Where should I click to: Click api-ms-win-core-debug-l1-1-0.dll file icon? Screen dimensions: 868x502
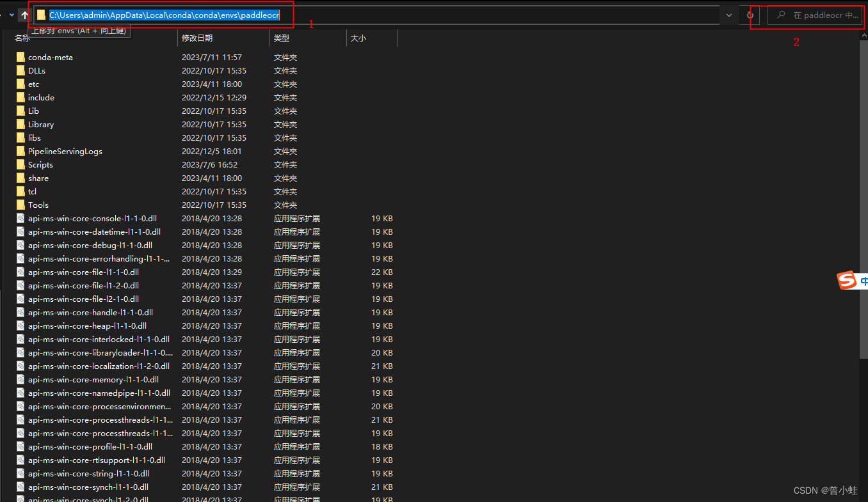click(20, 246)
